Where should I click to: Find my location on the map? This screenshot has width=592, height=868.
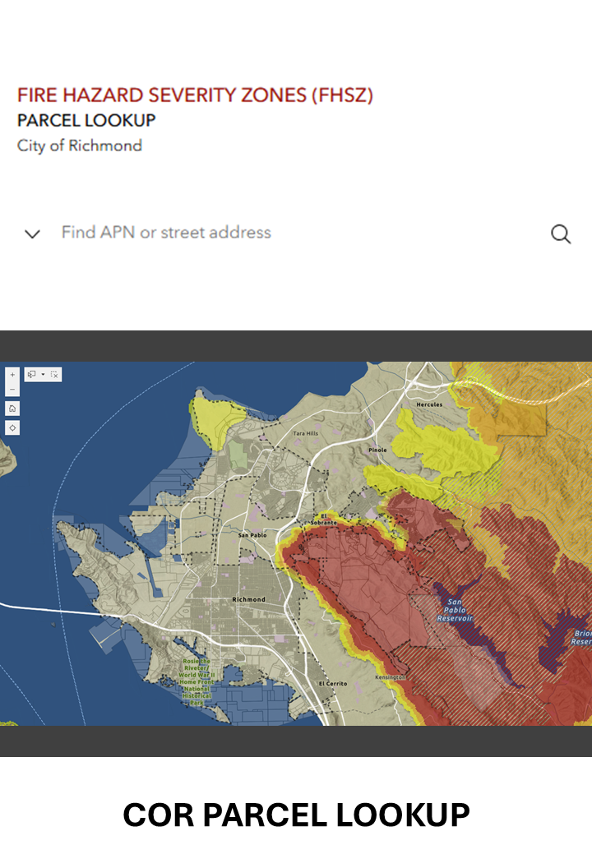12,428
